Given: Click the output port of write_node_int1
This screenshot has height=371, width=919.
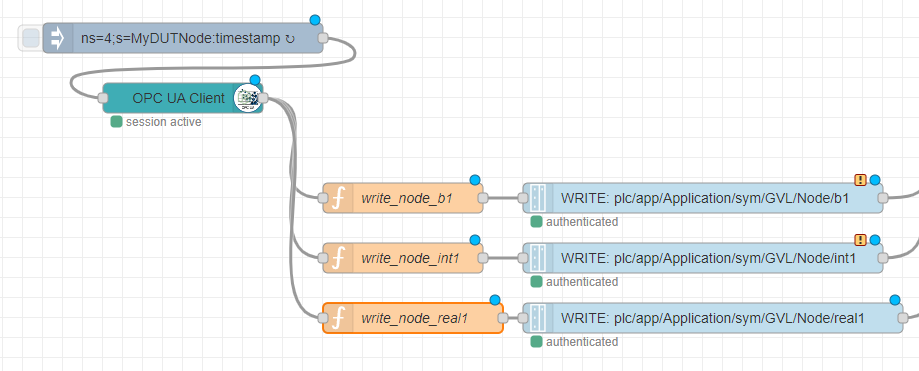Looking at the screenshot, I should 483,258.
